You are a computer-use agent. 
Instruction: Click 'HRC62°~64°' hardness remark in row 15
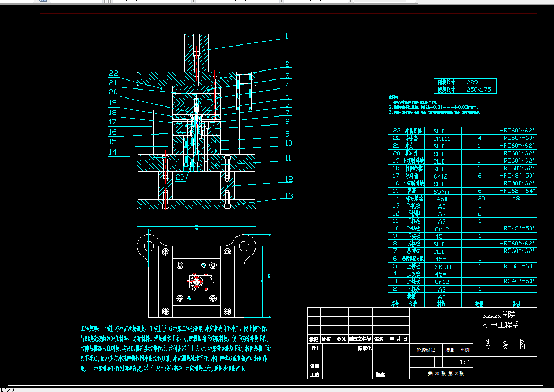click(x=517, y=191)
